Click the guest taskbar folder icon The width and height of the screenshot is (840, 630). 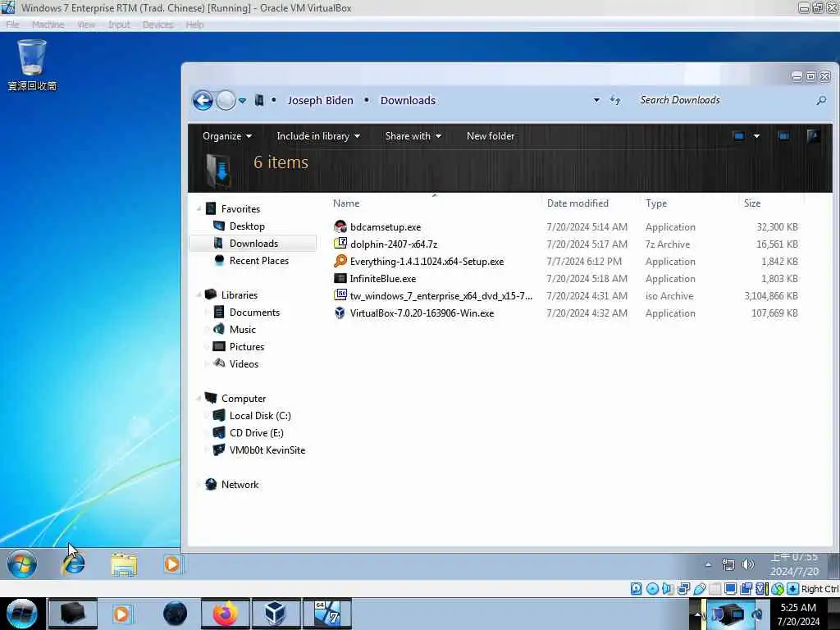pyautogui.click(x=124, y=564)
